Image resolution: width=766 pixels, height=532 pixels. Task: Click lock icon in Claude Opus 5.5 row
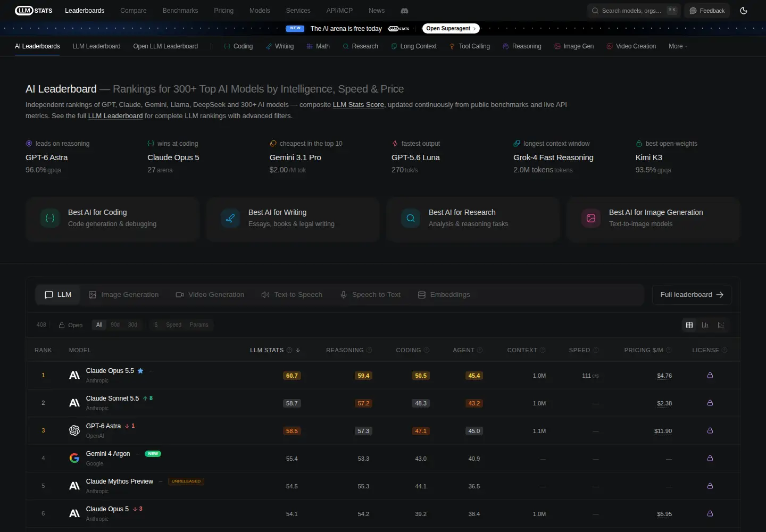tap(710, 375)
